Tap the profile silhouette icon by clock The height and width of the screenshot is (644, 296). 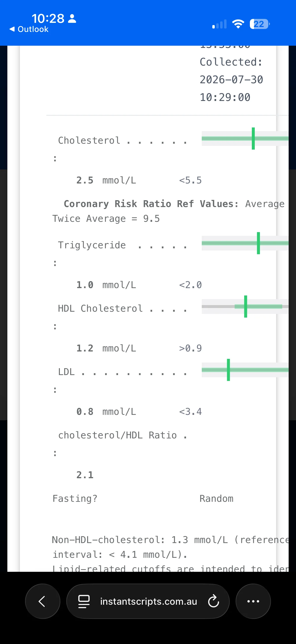(x=72, y=18)
